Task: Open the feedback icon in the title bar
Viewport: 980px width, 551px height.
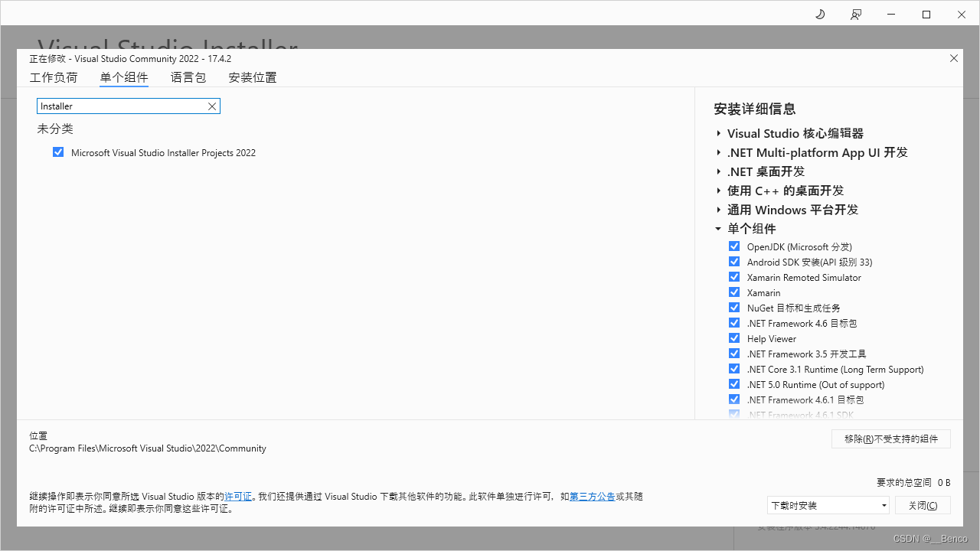Action: [855, 14]
